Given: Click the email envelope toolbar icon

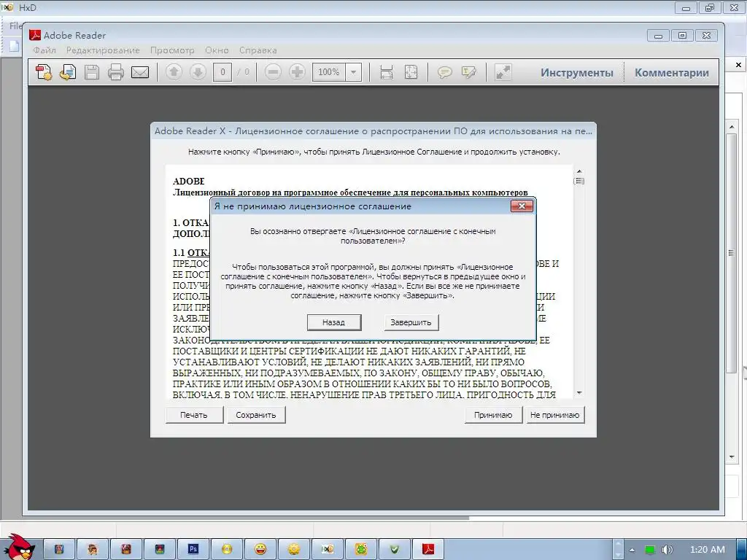Looking at the screenshot, I should [140, 72].
